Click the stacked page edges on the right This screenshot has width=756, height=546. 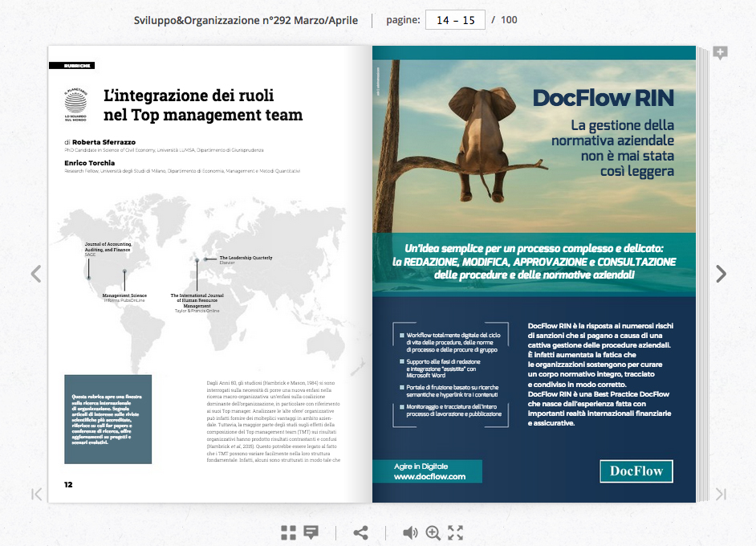point(703,275)
